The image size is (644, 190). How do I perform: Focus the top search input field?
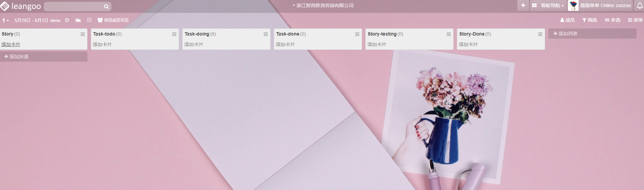pyautogui.click(x=78, y=6)
